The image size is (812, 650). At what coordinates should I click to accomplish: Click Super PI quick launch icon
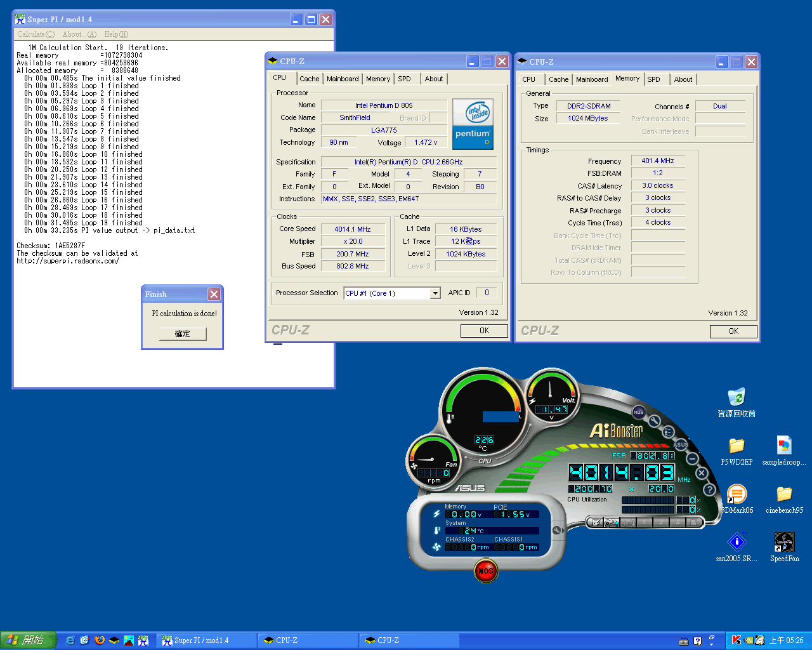(x=144, y=640)
